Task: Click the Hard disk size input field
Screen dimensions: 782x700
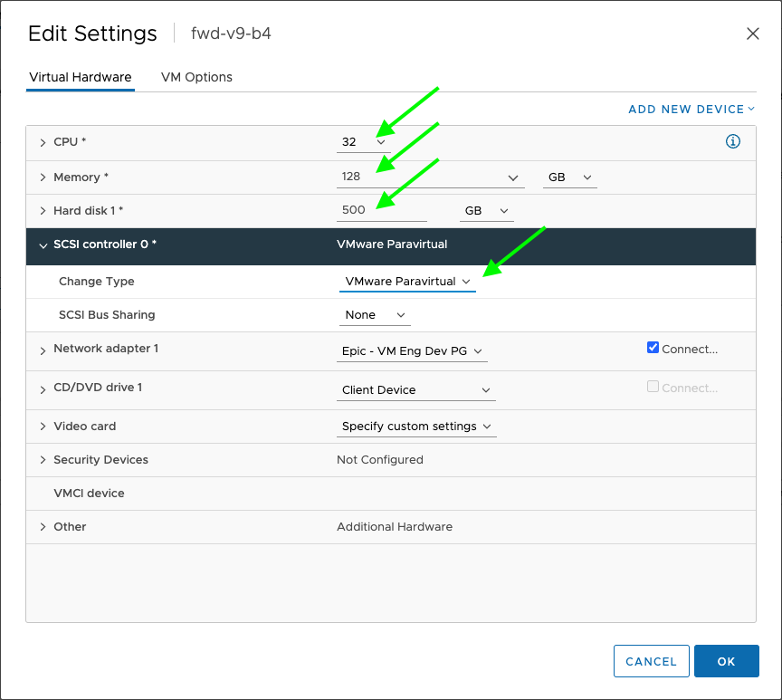Action: coord(380,210)
